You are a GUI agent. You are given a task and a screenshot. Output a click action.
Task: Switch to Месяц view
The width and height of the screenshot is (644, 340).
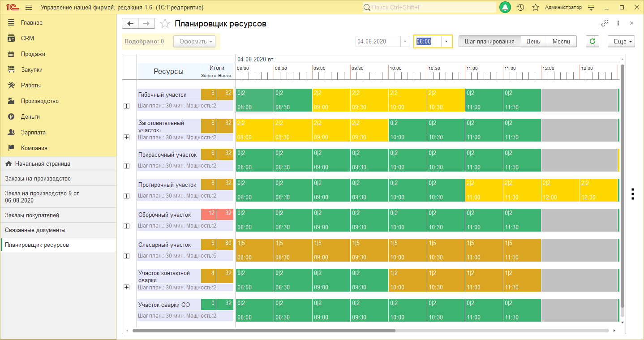coord(561,41)
